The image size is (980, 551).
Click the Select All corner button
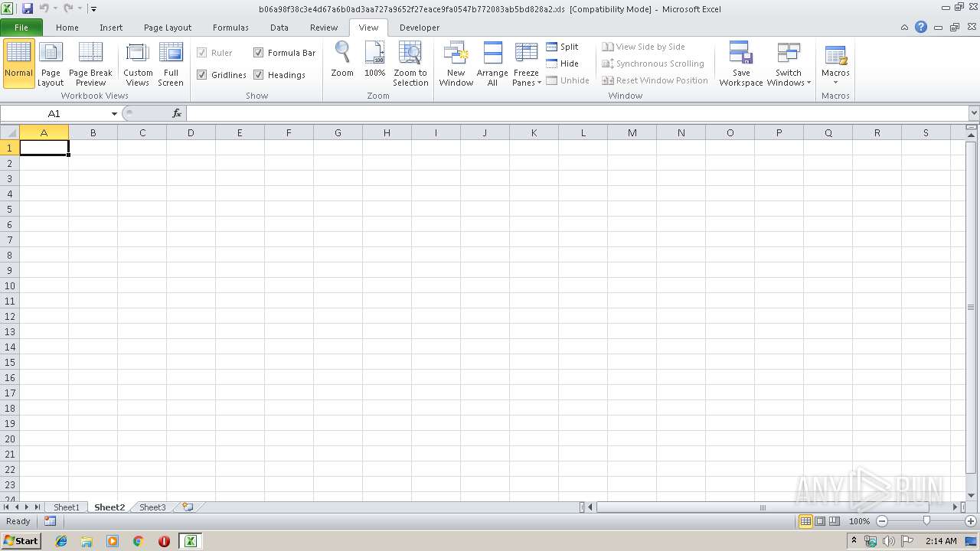[x=10, y=132]
